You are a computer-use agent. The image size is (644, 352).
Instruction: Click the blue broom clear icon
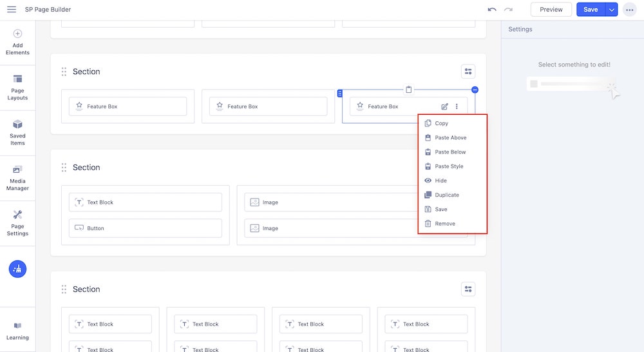(x=17, y=269)
